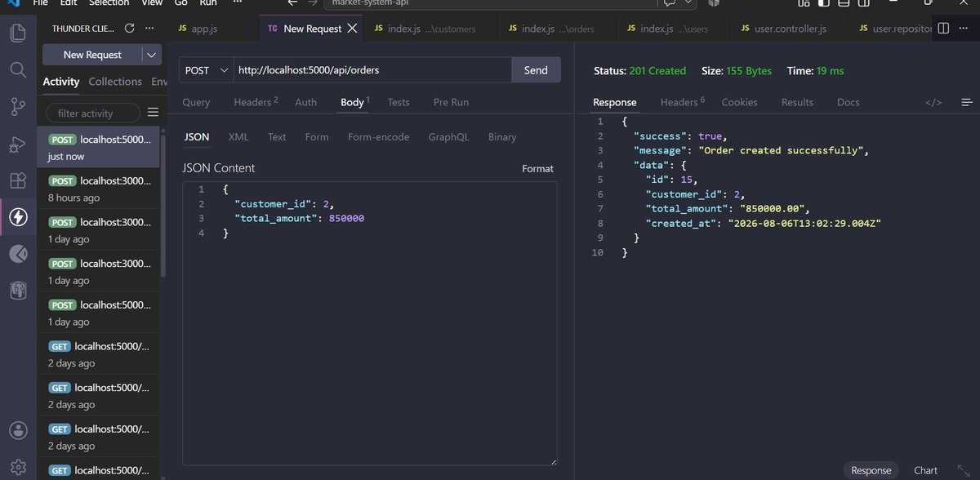The width and height of the screenshot is (980, 480).
Task: Click the New Request button
Action: click(92, 55)
